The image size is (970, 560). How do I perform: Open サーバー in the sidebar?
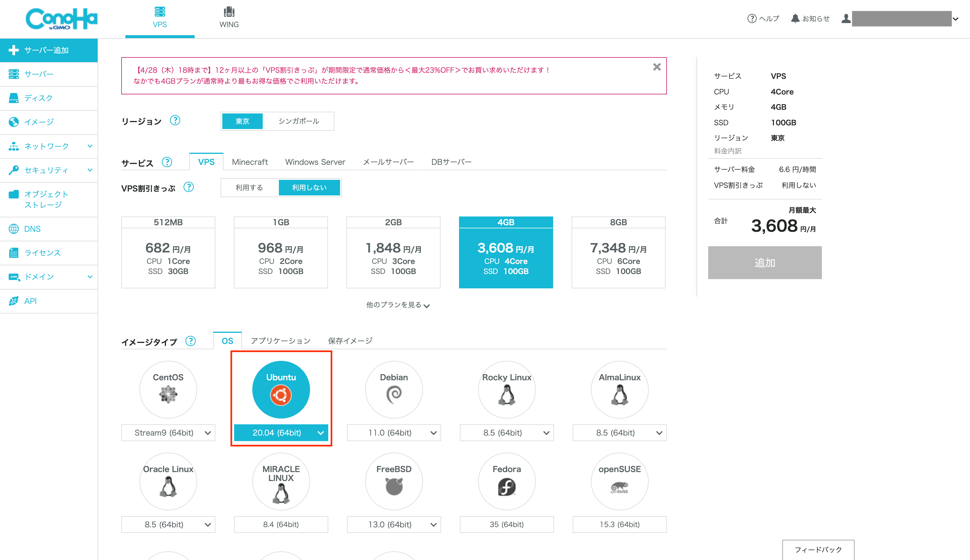[x=49, y=74]
